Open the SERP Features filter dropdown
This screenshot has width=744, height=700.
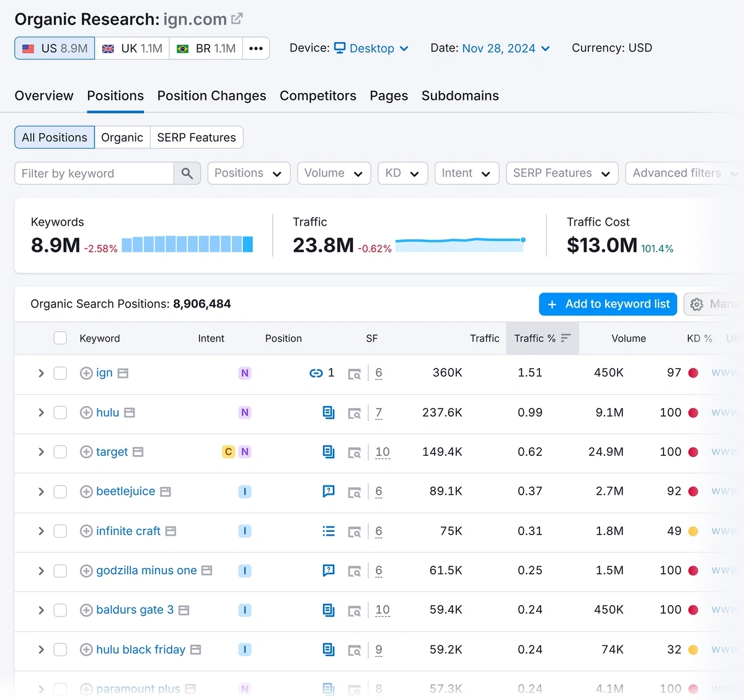tap(562, 174)
